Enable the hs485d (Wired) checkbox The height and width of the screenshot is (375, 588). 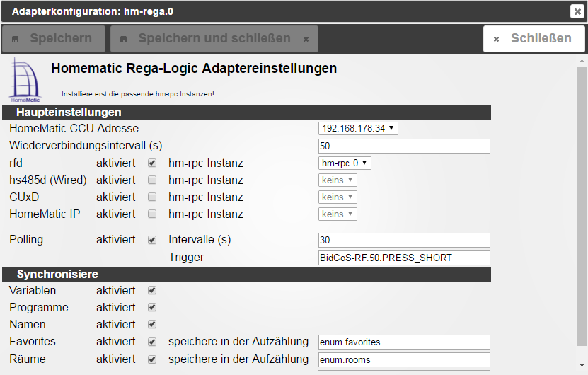pyautogui.click(x=151, y=180)
